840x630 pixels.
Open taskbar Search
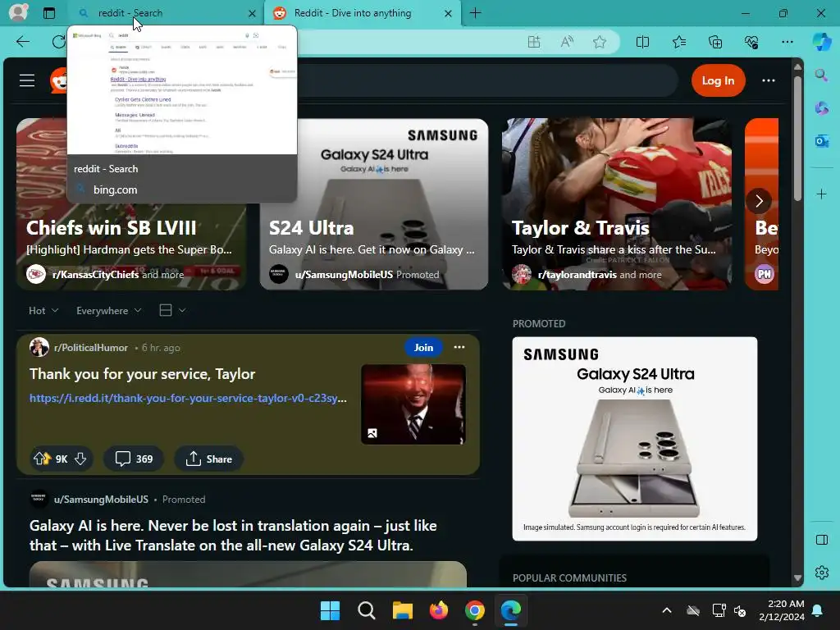366,610
